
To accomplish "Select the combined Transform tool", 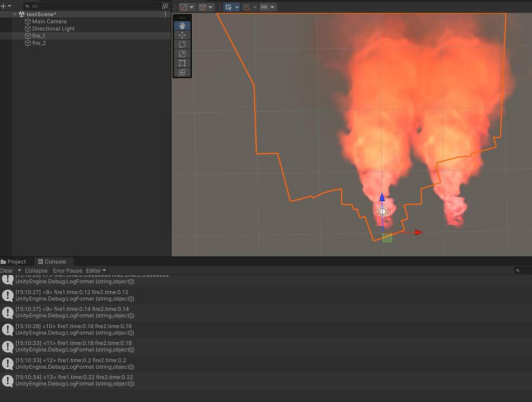I will pyautogui.click(x=182, y=73).
